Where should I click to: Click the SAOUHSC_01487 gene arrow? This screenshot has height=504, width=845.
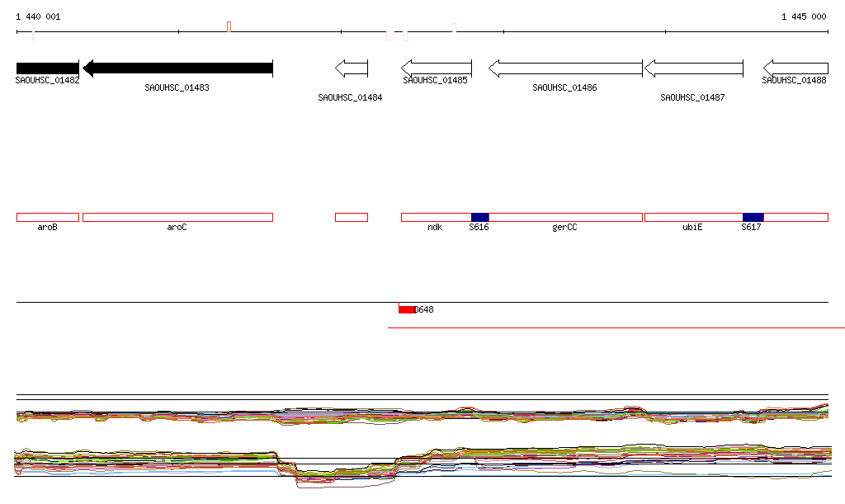point(694,68)
